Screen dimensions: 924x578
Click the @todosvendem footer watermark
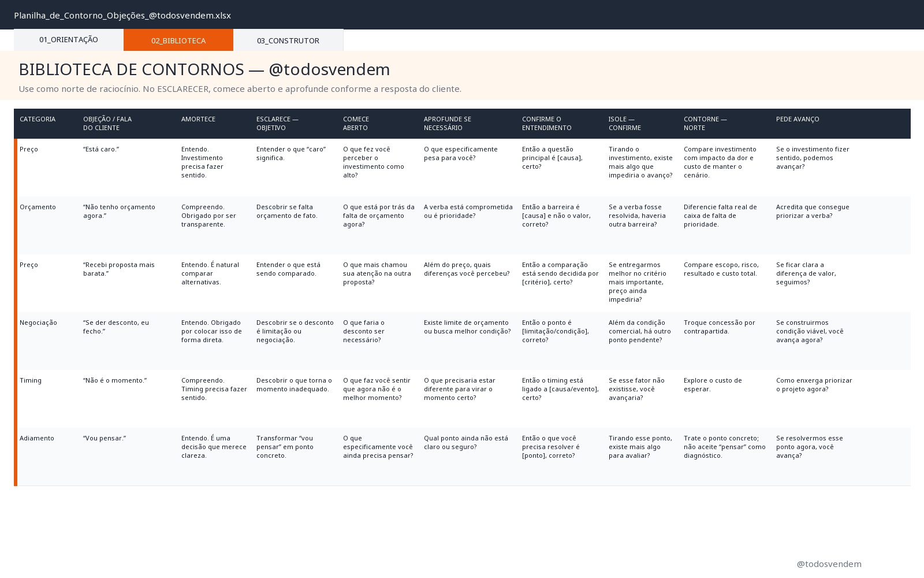[829, 564]
